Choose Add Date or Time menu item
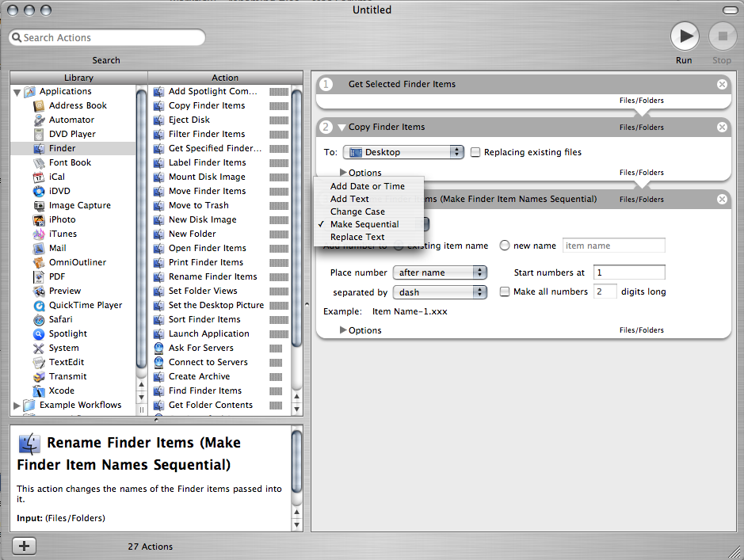The height and width of the screenshot is (560, 744). (368, 186)
